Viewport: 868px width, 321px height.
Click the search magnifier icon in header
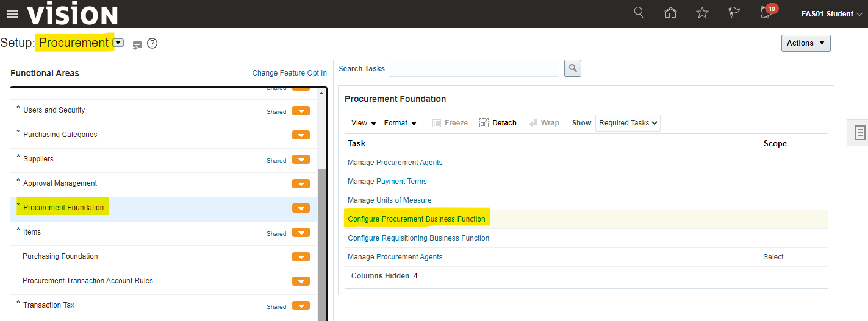(x=639, y=13)
